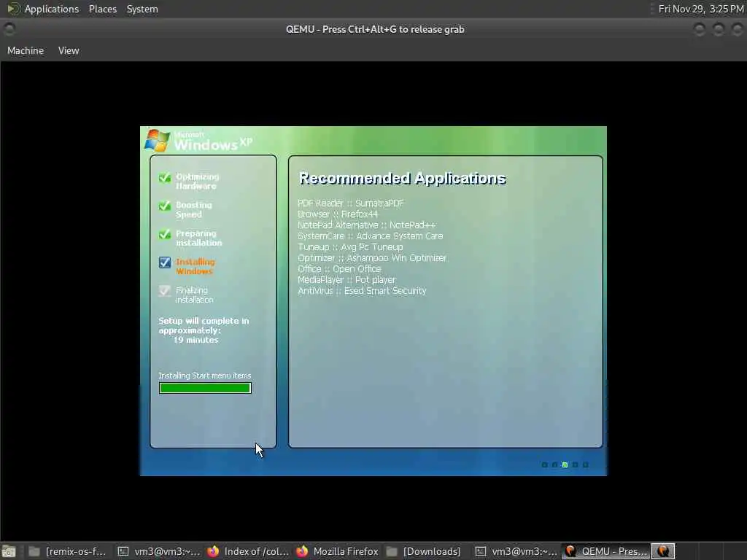The height and width of the screenshot is (560, 747).
Task: Click the clock showing Fri Nov 29
Action: 701,9
